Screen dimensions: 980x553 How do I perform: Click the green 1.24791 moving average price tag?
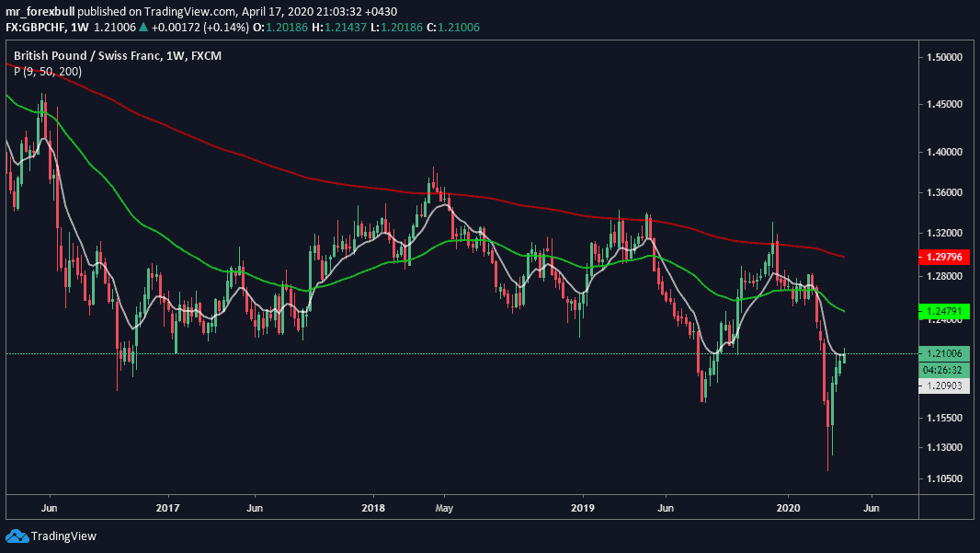coord(943,312)
